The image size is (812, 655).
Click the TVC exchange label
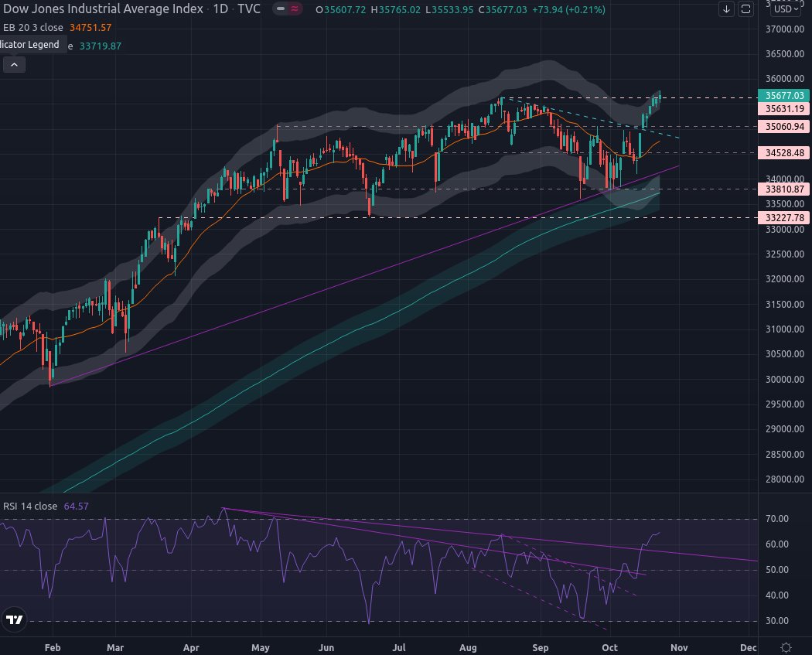coord(248,9)
